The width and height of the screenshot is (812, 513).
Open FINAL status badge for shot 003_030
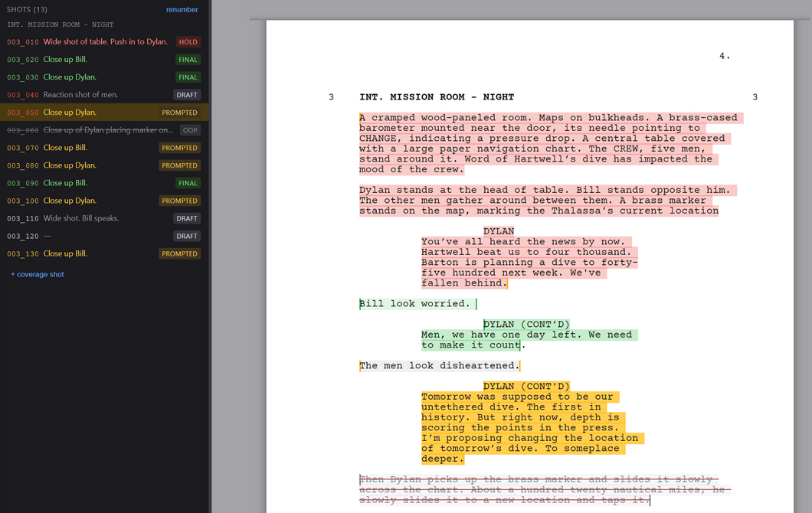[x=188, y=77]
